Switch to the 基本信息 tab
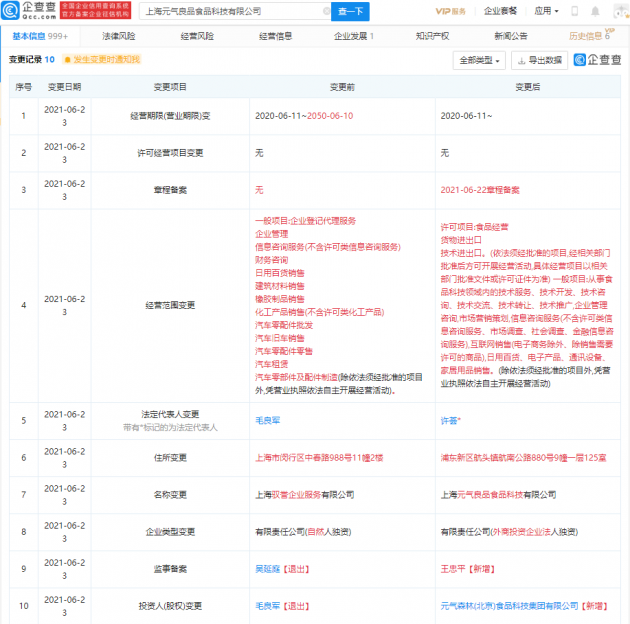Screen dimensions: 630x624 click(40, 36)
